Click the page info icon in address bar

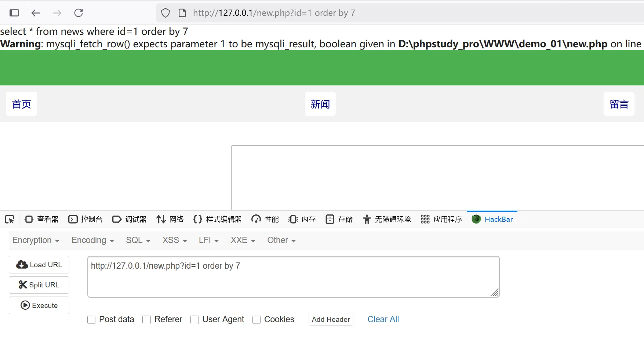[x=182, y=13]
